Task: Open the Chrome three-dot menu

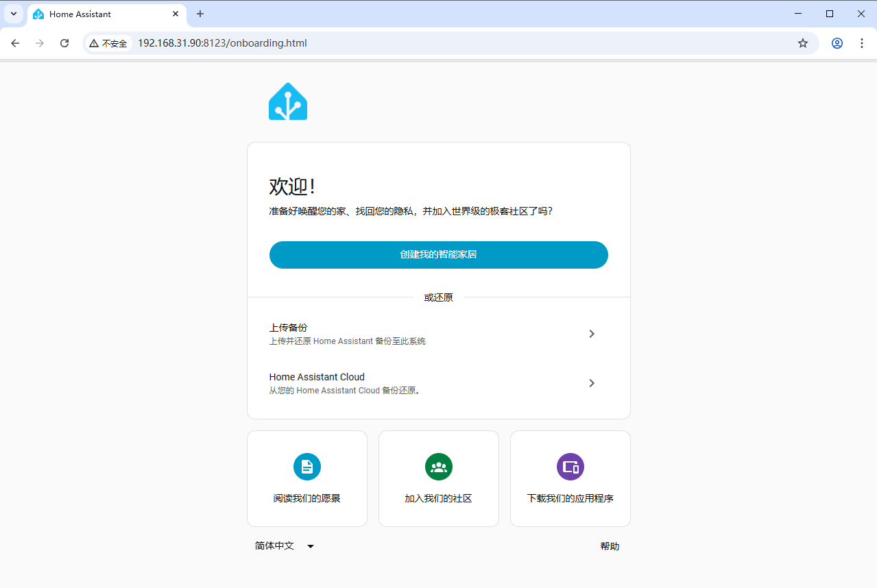Action: coord(862,42)
